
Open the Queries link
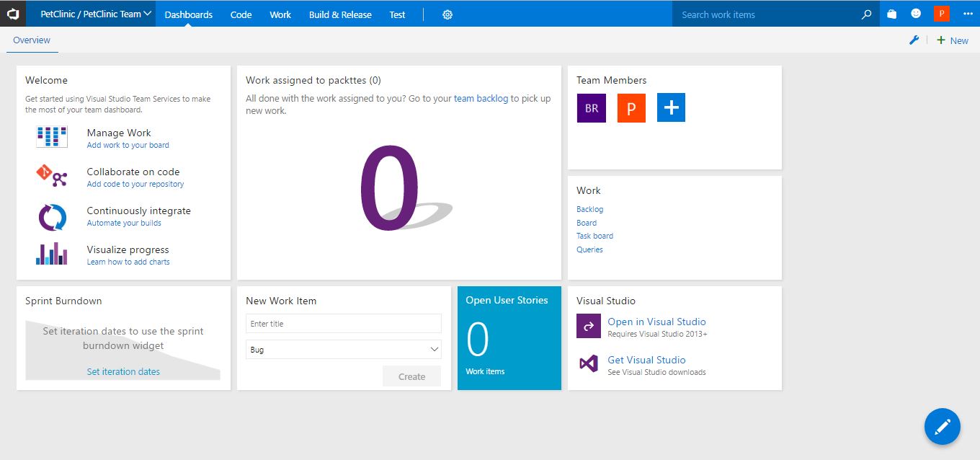pyautogui.click(x=589, y=249)
